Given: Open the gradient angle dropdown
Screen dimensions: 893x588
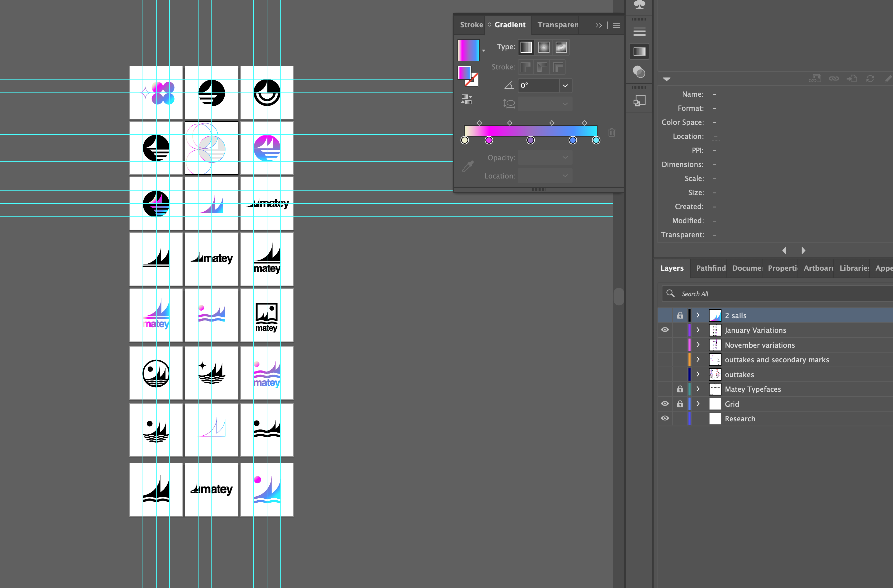Looking at the screenshot, I should click(x=565, y=85).
